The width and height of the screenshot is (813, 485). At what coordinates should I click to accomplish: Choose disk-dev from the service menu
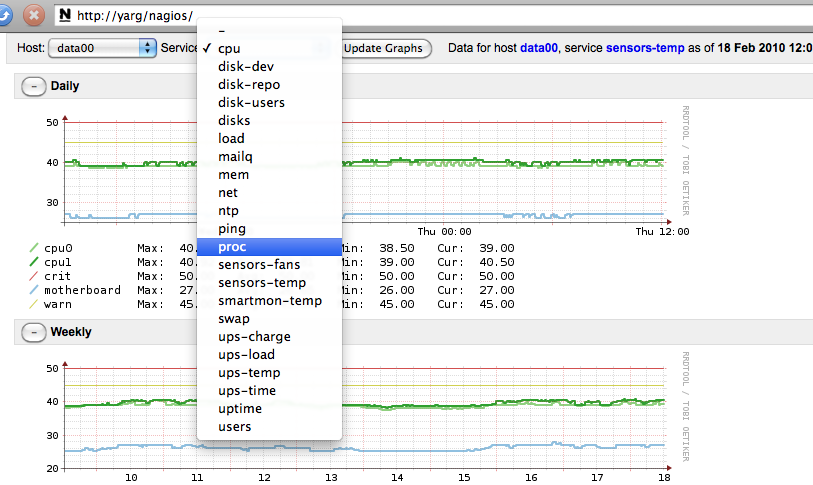click(269, 66)
